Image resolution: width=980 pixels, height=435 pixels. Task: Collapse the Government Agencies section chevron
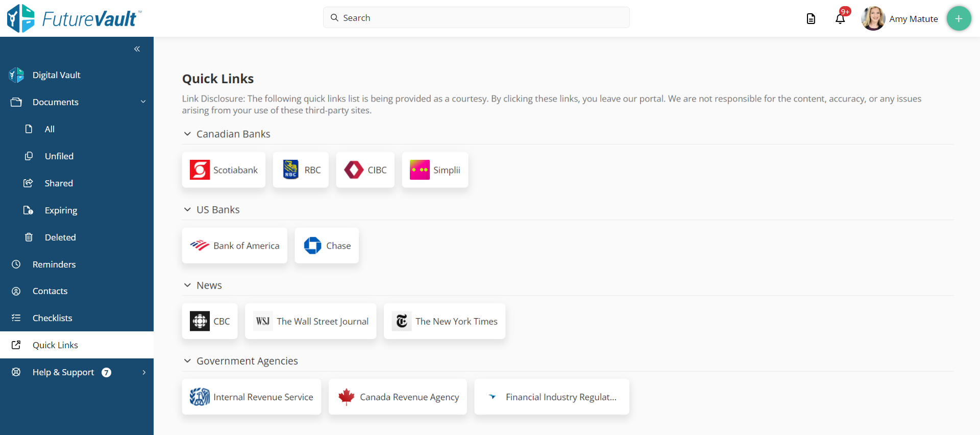point(187,360)
